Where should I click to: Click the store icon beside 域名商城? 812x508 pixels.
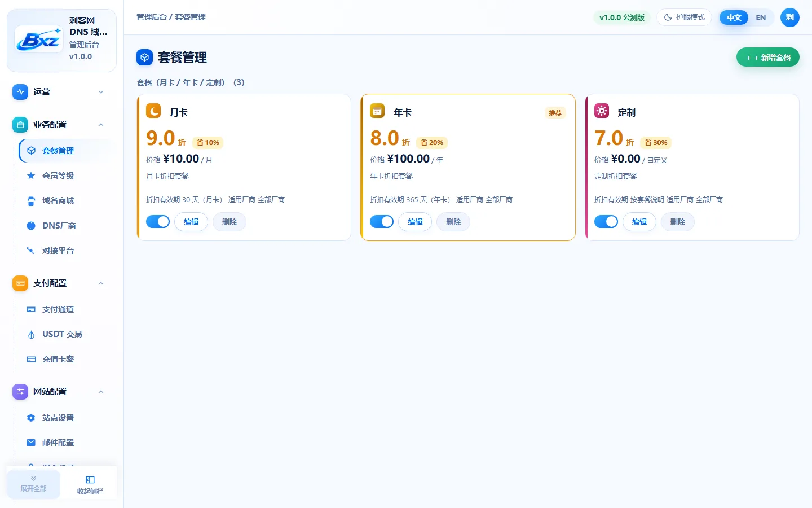tap(31, 200)
